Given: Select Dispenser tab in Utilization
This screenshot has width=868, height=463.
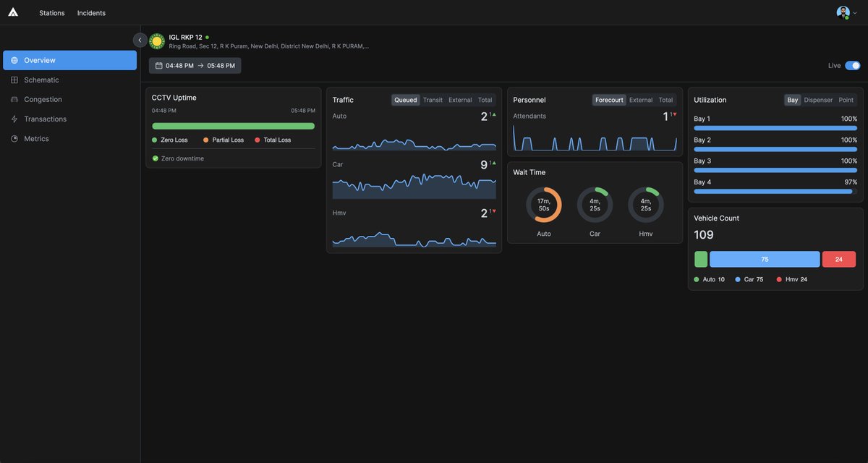Looking at the screenshot, I should (x=819, y=100).
